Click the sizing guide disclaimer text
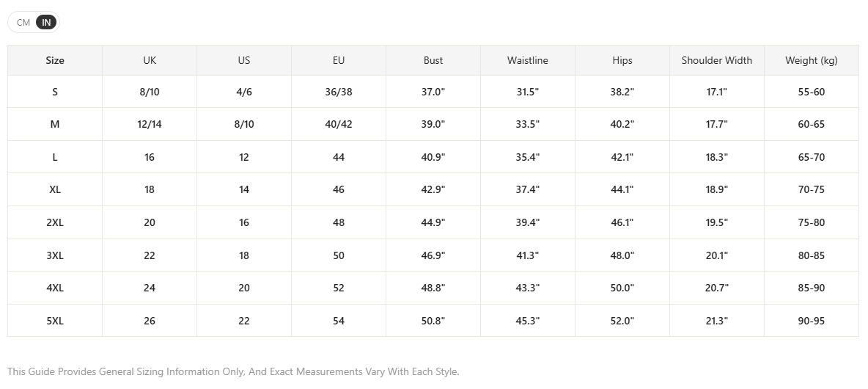Image resolution: width=868 pixels, height=389 pixels. tap(234, 372)
